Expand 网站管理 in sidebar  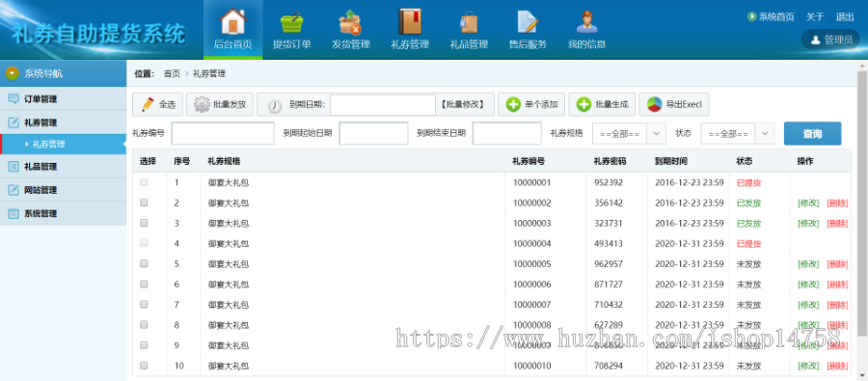pos(63,190)
